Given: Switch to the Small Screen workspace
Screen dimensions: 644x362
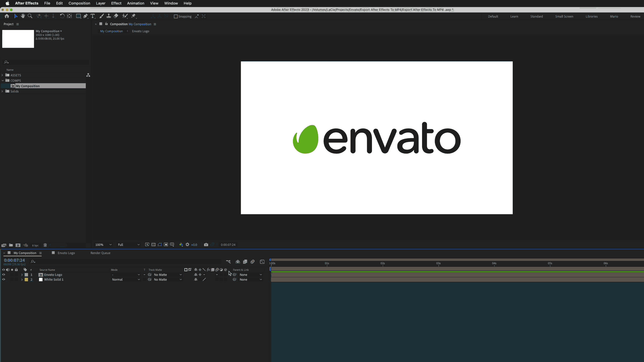Looking at the screenshot, I should [x=564, y=16].
